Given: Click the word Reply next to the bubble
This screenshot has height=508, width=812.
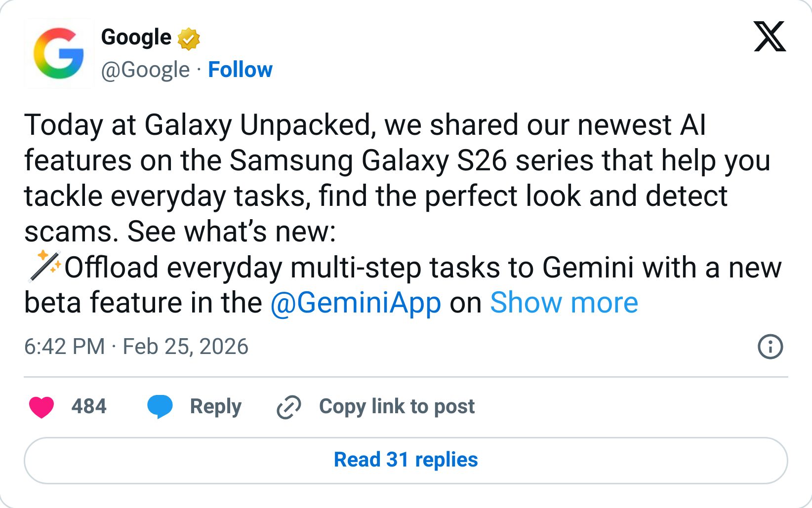Looking at the screenshot, I should pos(215,406).
